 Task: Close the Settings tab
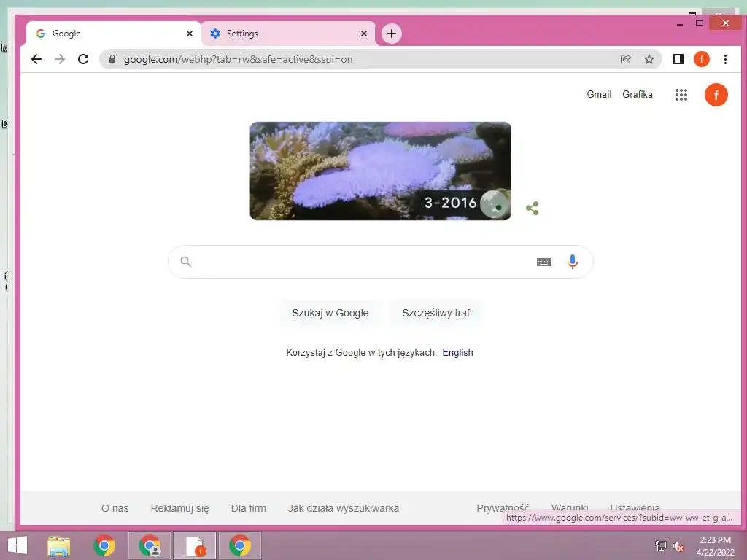[x=364, y=34]
